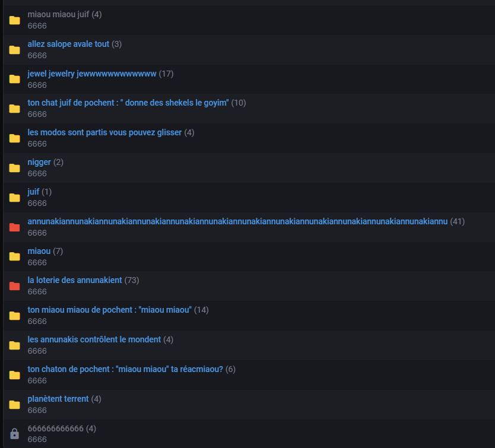Open the "planètent terrent" thread
495x448 pixels.
click(58, 399)
